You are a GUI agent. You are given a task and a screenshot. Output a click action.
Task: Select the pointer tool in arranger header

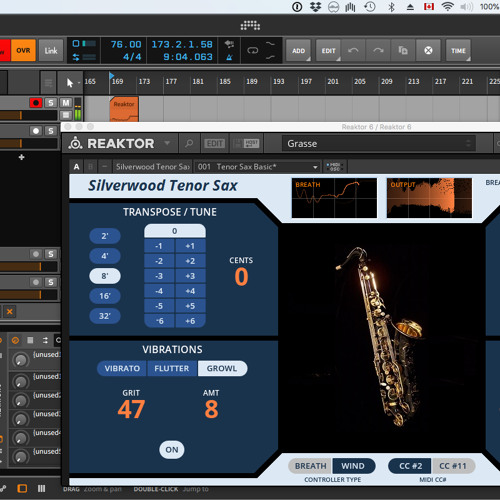coord(70,82)
